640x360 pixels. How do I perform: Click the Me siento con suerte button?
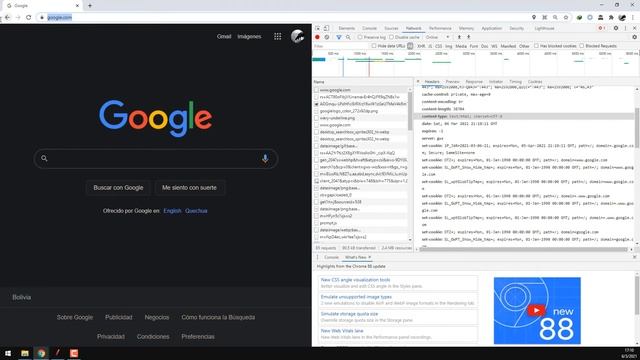click(x=189, y=188)
